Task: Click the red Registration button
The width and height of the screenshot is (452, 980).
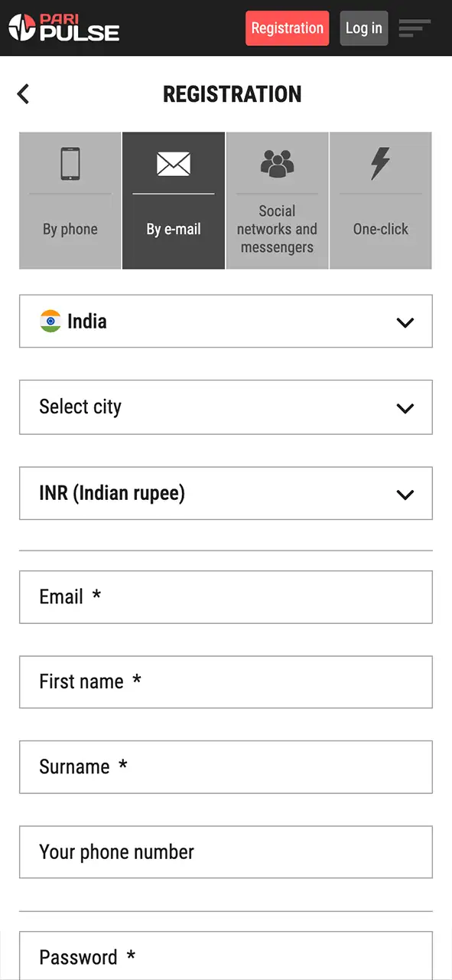Action: click(288, 28)
